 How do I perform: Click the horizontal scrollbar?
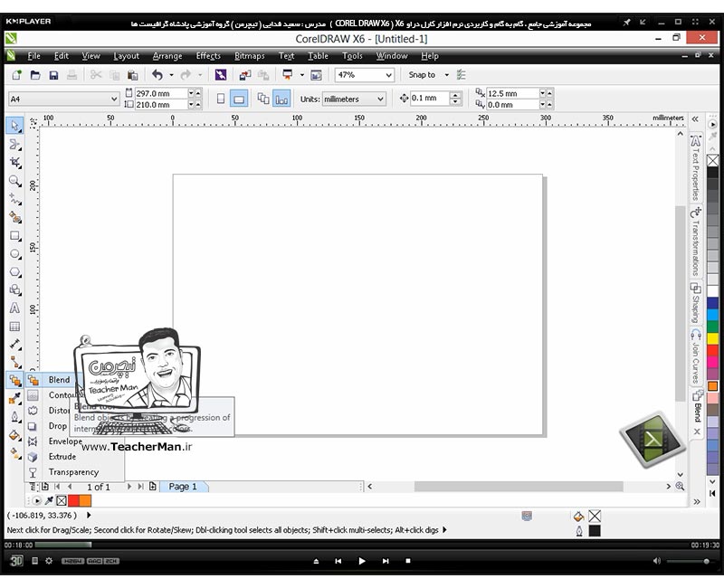click(519, 487)
